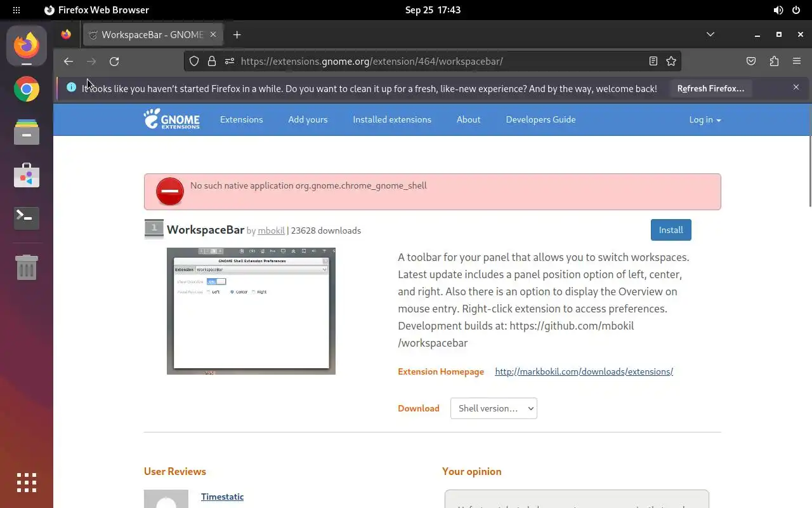Select the WorkspaceBar - GNOME tab

point(153,35)
